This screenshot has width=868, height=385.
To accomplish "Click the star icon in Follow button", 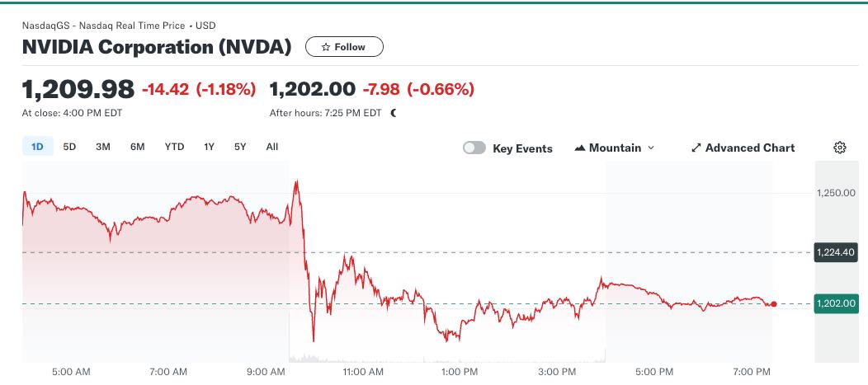I will [326, 47].
